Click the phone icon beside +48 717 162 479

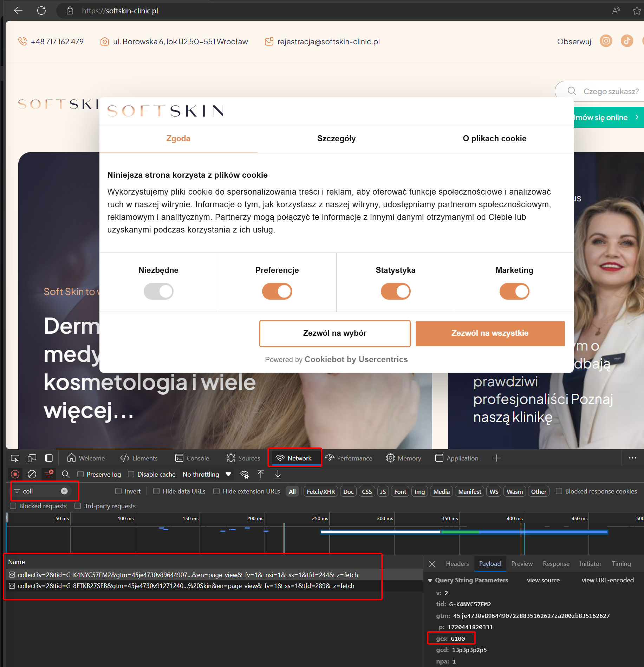point(22,41)
